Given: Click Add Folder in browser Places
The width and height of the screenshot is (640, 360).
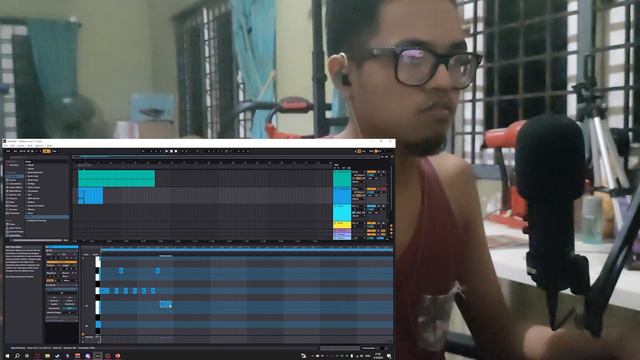Looking at the screenshot, I should [x=15, y=236].
